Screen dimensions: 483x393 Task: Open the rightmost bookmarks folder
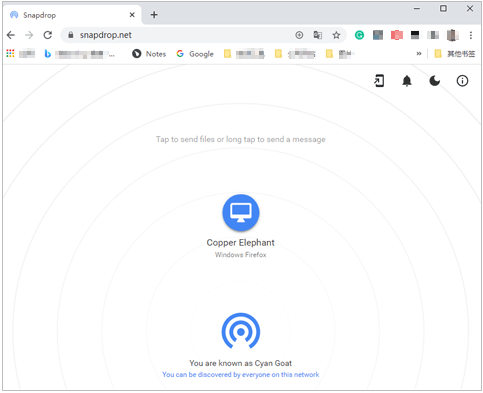pyautogui.click(x=455, y=54)
